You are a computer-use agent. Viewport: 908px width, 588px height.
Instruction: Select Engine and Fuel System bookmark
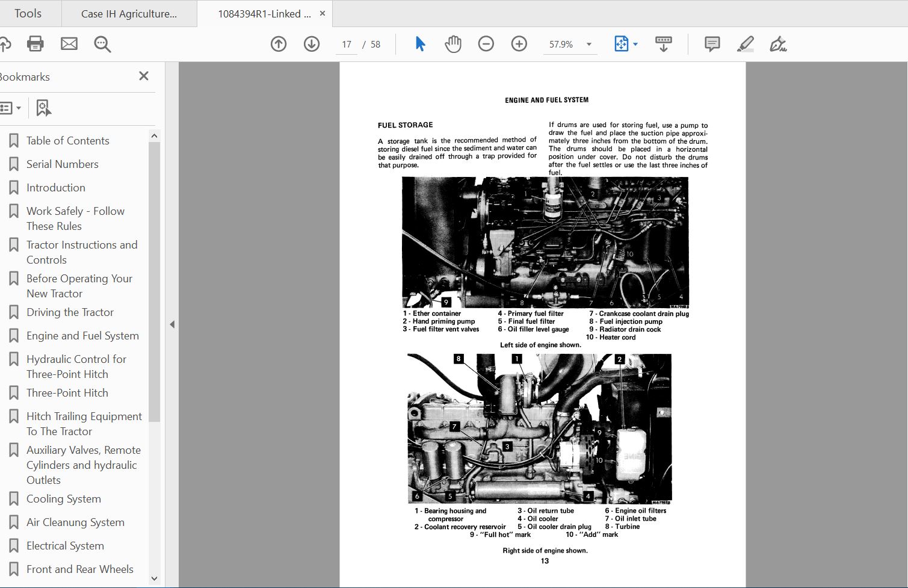[x=82, y=336]
